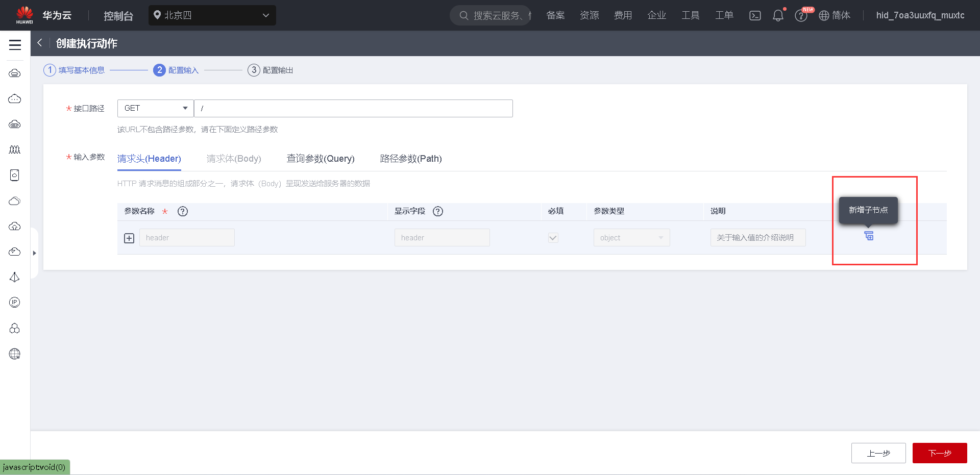The height and width of the screenshot is (475, 980).
Task: Open the notifications bell
Action: pos(778,16)
